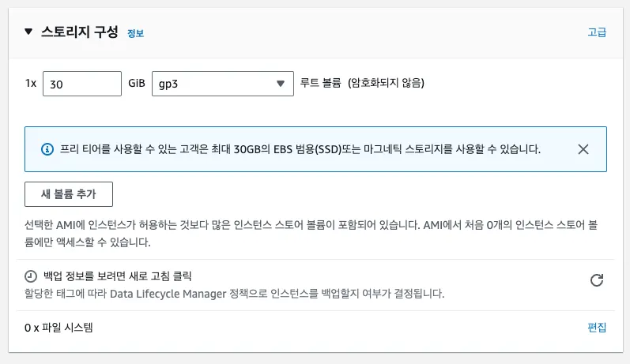The width and height of the screenshot is (630, 364).
Task: Open the 정보 link next to 스토리지 구성
Action: pyautogui.click(x=135, y=33)
